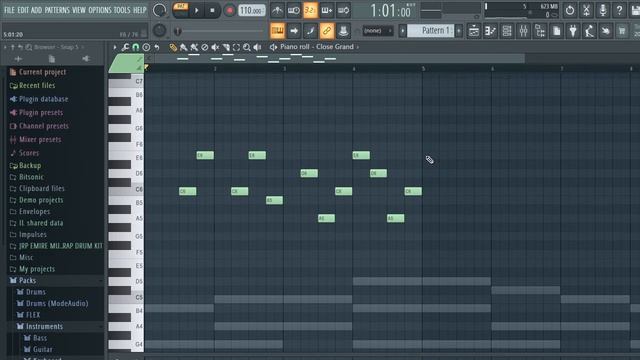Open Current project in browser
The width and height of the screenshot is (640, 360).
[x=42, y=72]
